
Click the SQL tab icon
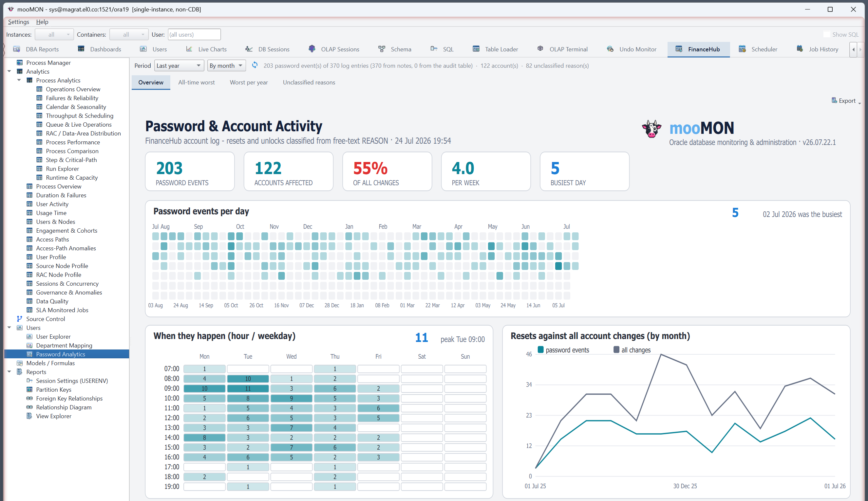pyautogui.click(x=434, y=49)
